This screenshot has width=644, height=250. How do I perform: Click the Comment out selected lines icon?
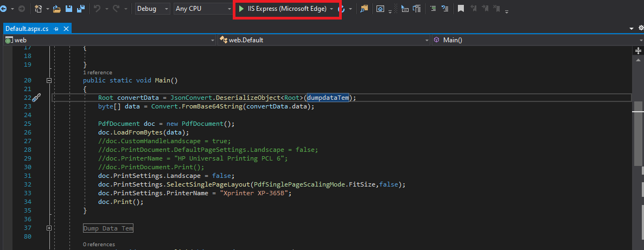(x=433, y=9)
